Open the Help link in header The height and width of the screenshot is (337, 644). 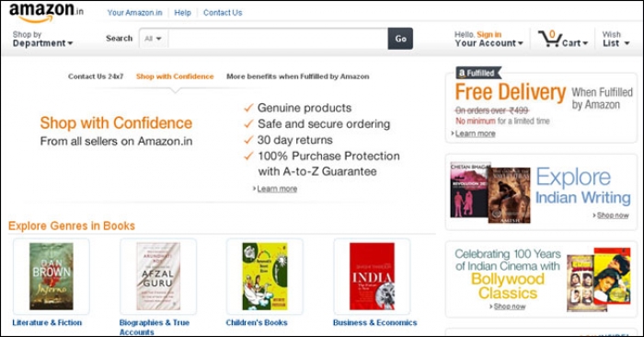(x=182, y=13)
